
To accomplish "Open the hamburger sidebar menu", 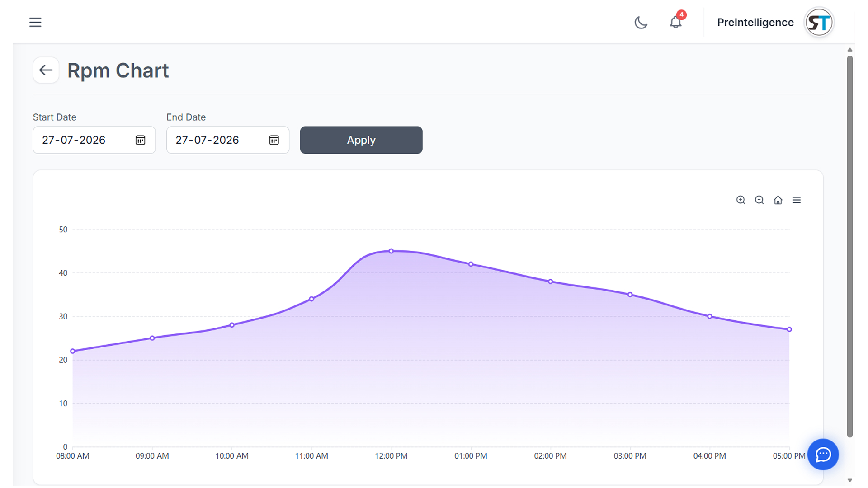I will pos(35,22).
